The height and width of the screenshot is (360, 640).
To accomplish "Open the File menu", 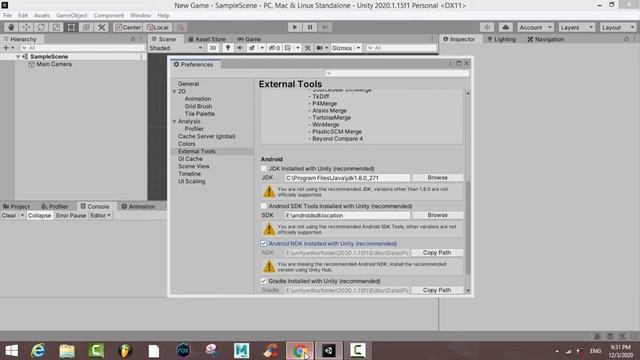I will click(x=7, y=16).
